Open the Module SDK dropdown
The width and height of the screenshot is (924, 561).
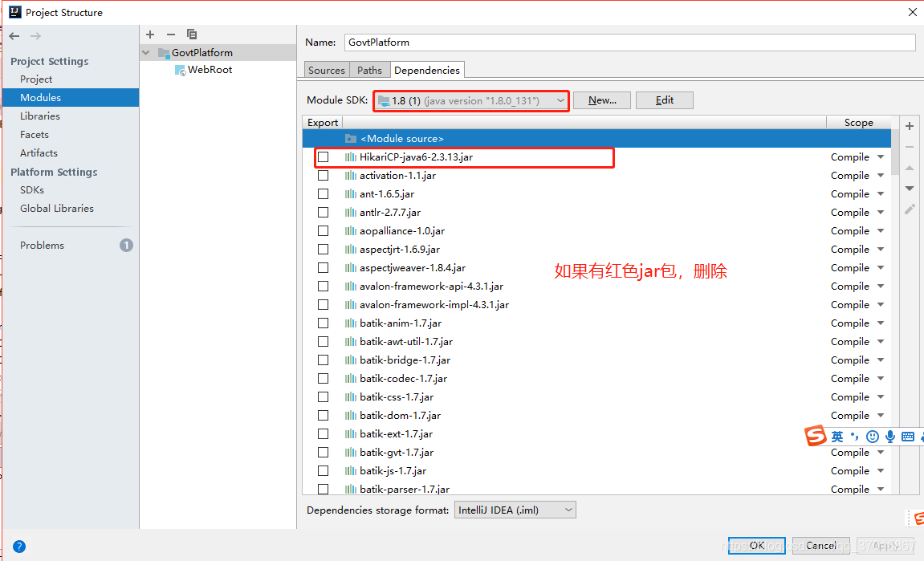click(x=471, y=101)
